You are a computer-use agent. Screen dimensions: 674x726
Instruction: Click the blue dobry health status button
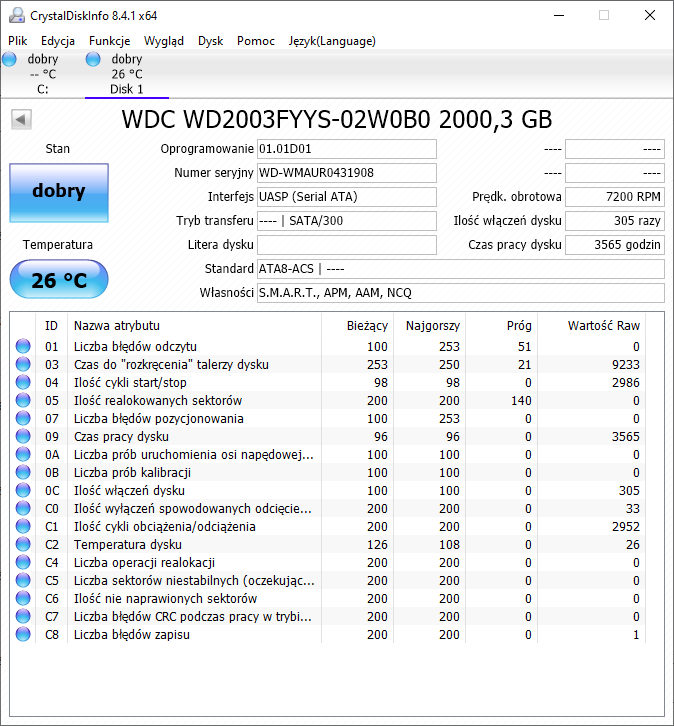(x=59, y=192)
